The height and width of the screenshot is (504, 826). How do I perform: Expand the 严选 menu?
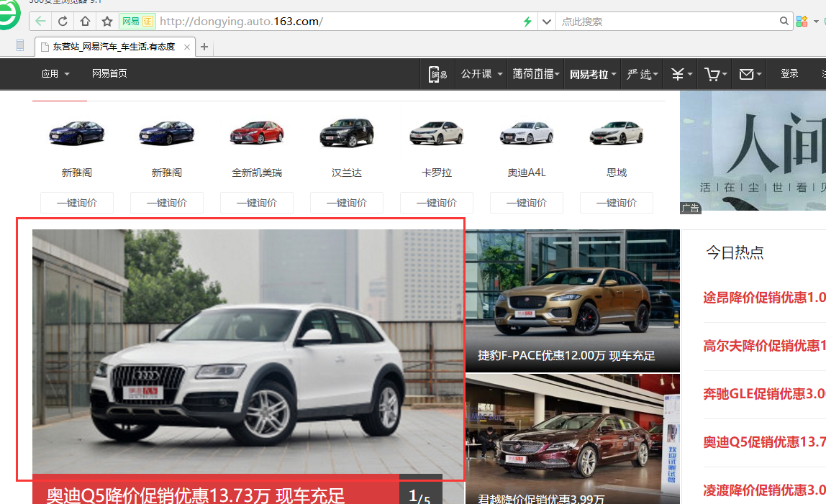click(x=642, y=74)
